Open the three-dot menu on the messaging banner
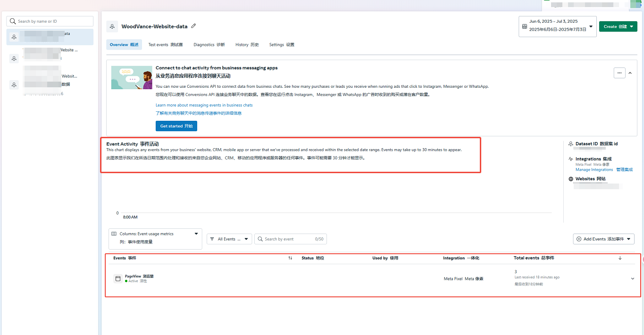 (619, 73)
